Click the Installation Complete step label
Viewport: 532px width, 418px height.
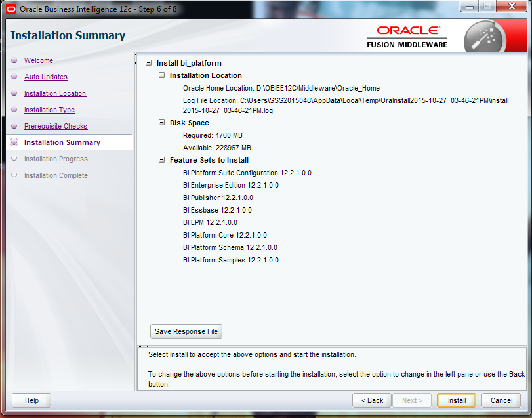click(56, 175)
